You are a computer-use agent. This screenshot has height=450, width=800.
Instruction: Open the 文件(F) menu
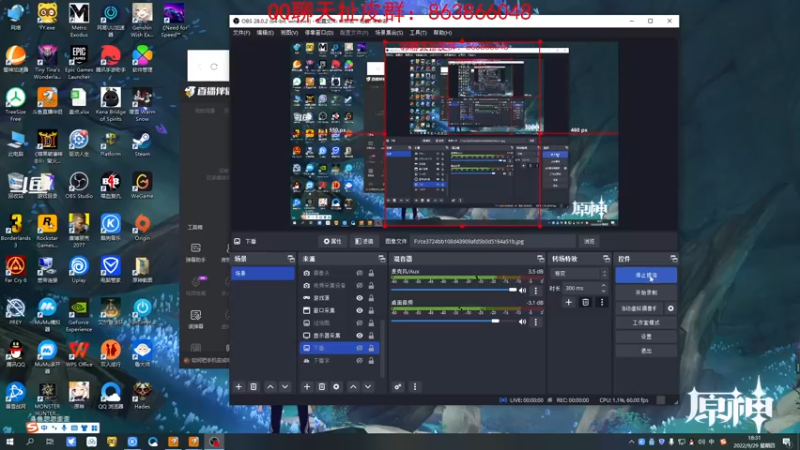coord(241,33)
